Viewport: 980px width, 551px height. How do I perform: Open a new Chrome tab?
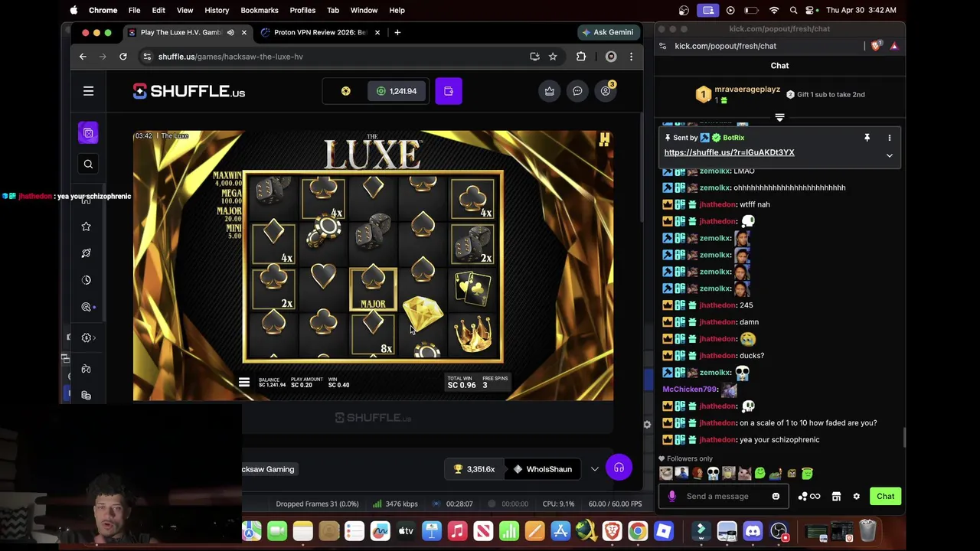pyautogui.click(x=397, y=32)
